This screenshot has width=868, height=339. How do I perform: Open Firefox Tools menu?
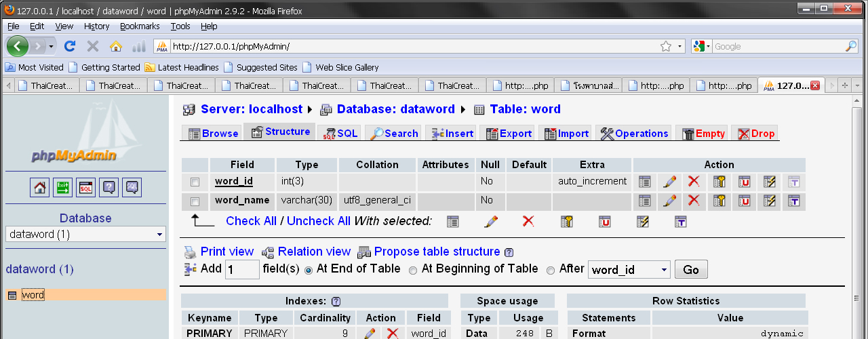pos(180,26)
